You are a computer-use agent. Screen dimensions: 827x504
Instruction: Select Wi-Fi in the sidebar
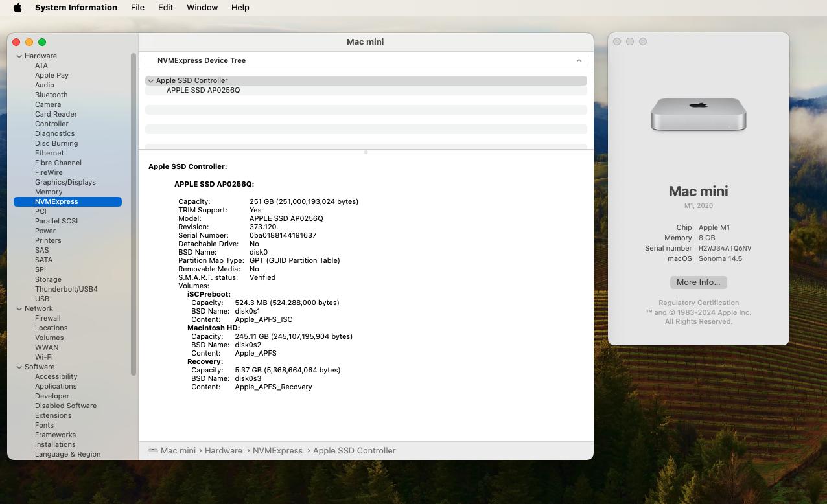[x=44, y=357]
